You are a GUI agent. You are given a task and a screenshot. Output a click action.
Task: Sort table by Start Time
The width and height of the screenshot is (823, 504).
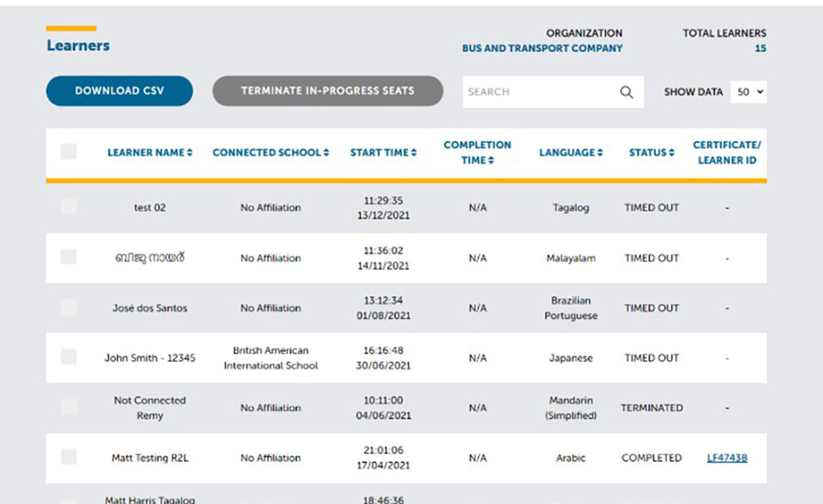(383, 153)
